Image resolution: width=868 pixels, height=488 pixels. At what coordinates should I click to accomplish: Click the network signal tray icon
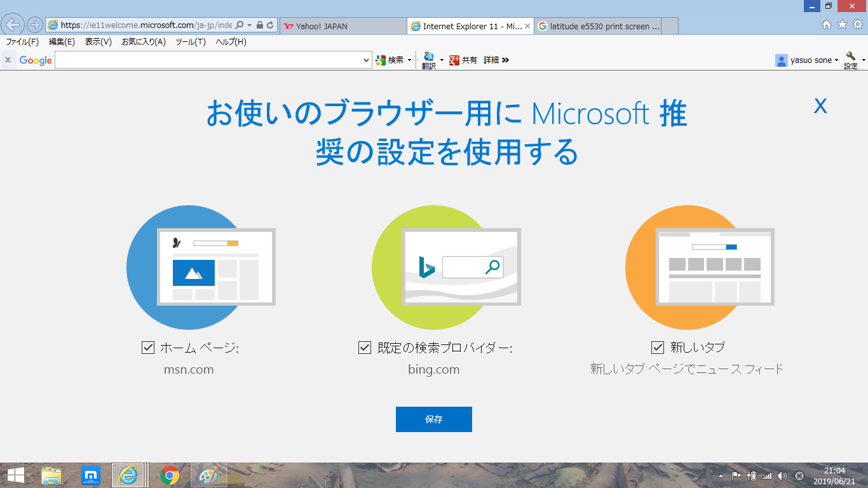[767, 476]
